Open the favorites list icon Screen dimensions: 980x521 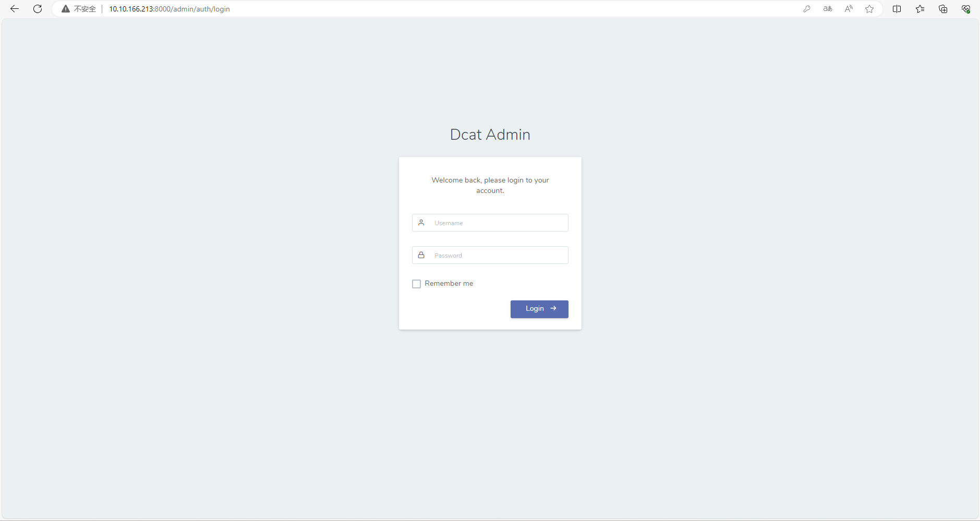coord(920,9)
